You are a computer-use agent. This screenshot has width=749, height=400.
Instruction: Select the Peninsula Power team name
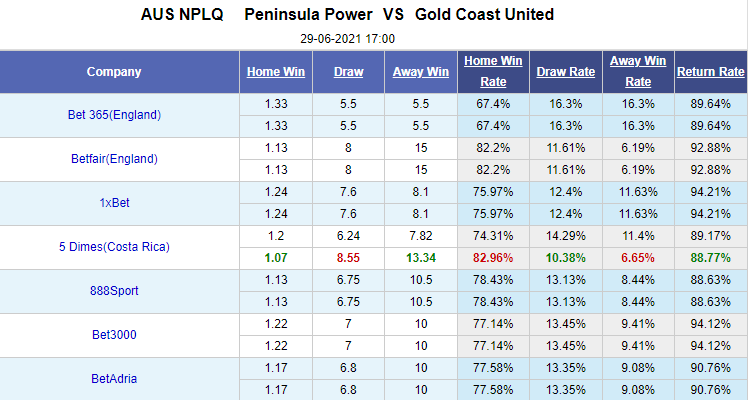click(308, 15)
